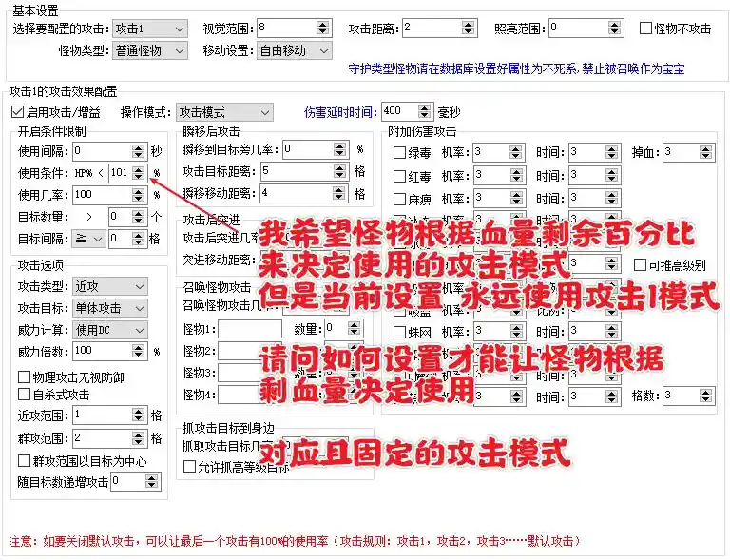This screenshot has width=730, height=560.
Task: Enable the 红毒 checkbox
Action: click(x=399, y=177)
